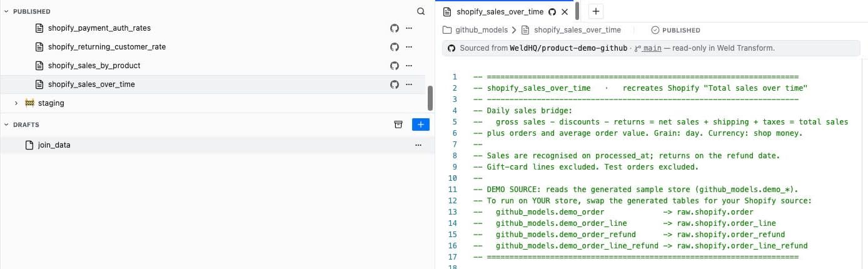Click github_models folder icon in breadcrumb

tap(447, 30)
